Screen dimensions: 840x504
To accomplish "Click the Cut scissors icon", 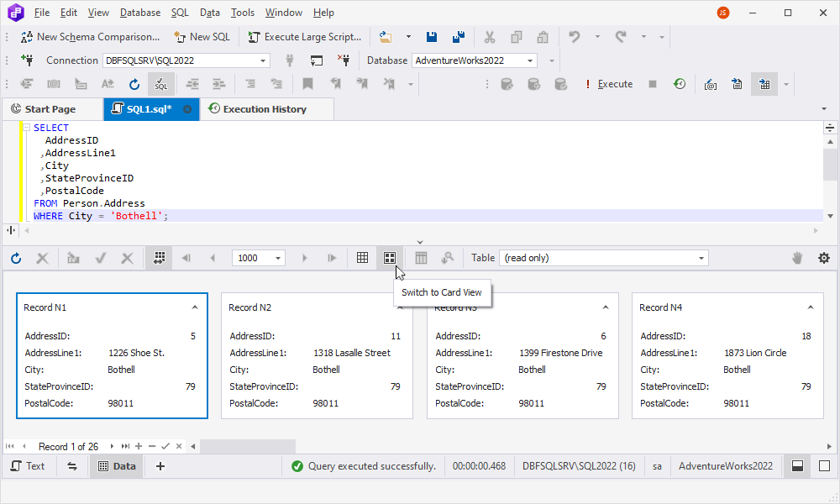I will coord(489,37).
